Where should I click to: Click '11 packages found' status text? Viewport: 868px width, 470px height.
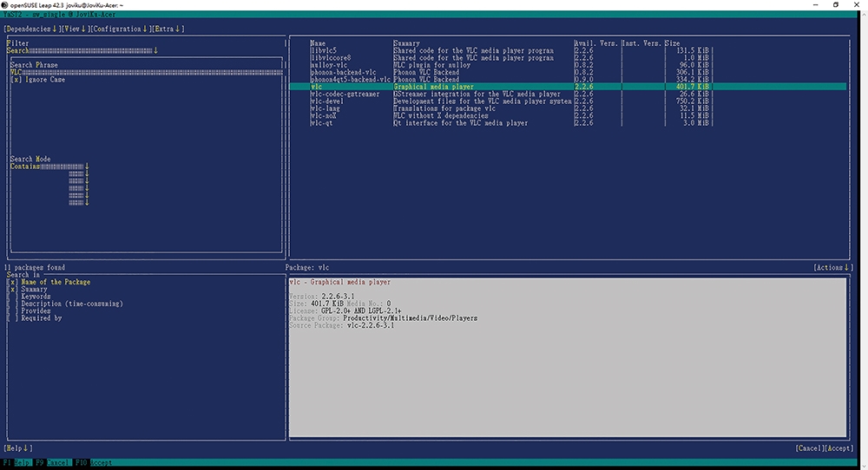tap(35, 268)
